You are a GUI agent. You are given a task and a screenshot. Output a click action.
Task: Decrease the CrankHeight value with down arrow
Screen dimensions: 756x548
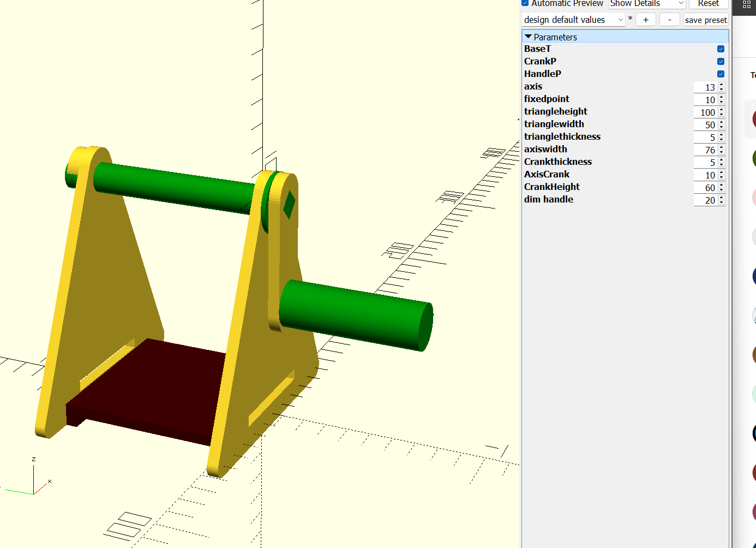[x=722, y=190]
